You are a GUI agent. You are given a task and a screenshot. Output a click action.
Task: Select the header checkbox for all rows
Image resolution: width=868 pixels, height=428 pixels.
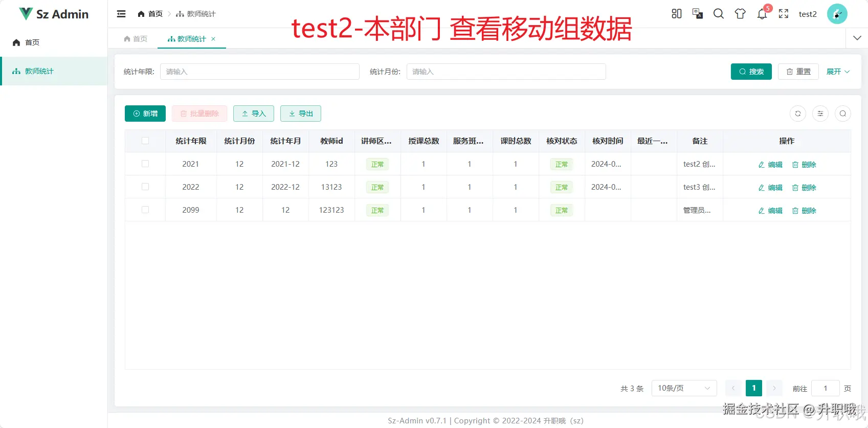145,141
